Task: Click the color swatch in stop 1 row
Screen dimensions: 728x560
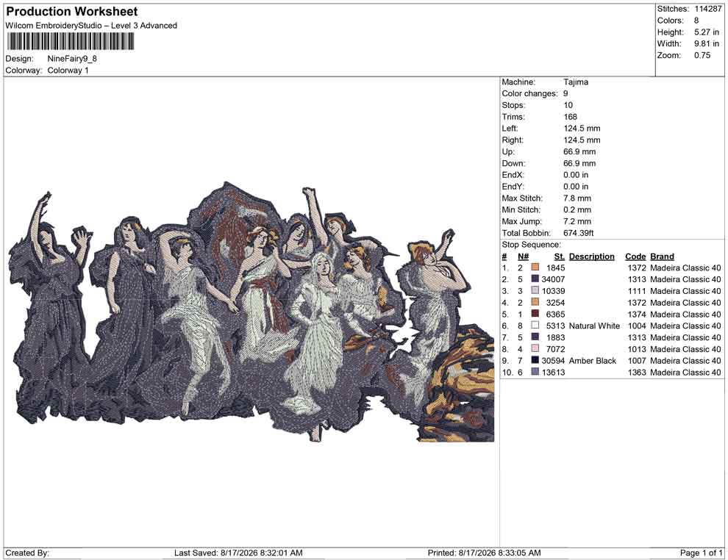Action: click(x=535, y=268)
